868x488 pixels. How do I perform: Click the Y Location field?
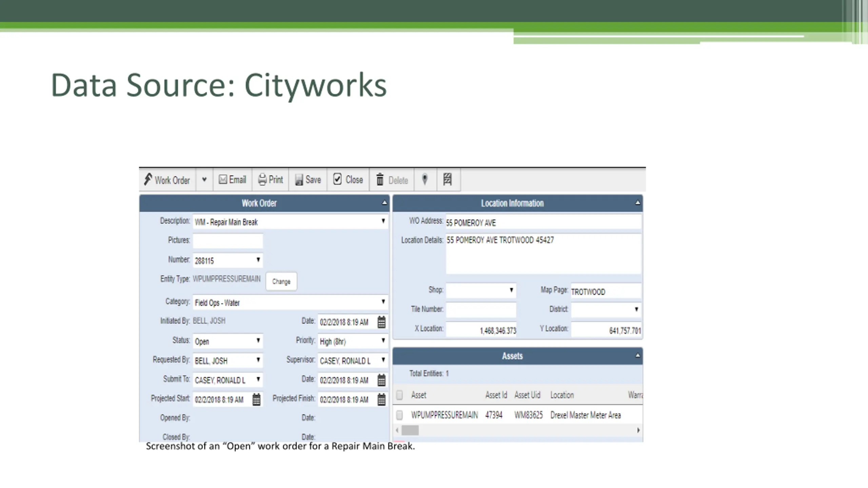tap(606, 329)
